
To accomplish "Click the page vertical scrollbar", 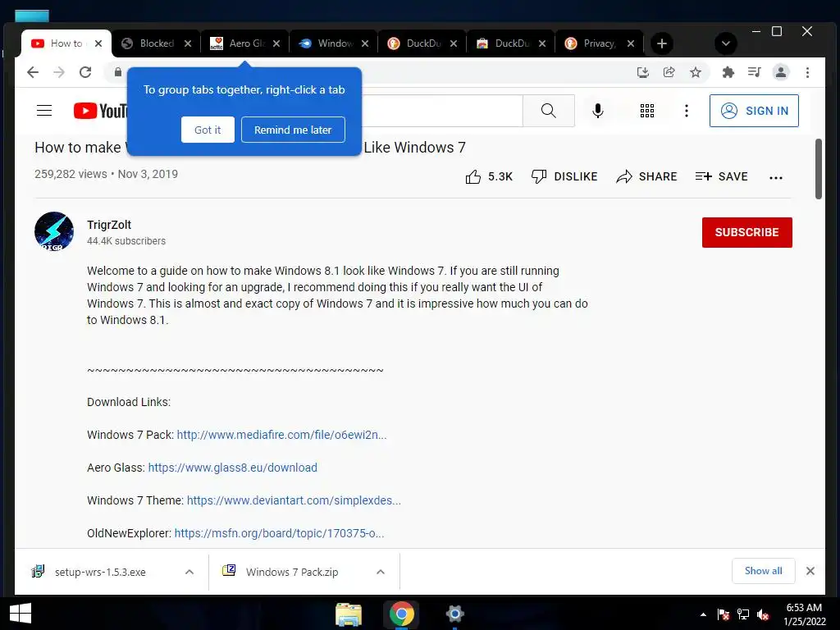I will (819, 169).
